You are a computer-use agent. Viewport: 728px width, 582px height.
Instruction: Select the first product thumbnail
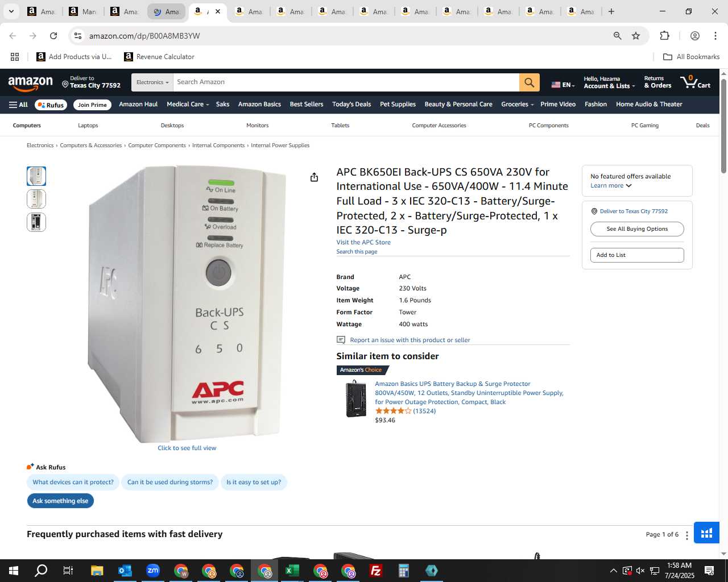click(36, 176)
